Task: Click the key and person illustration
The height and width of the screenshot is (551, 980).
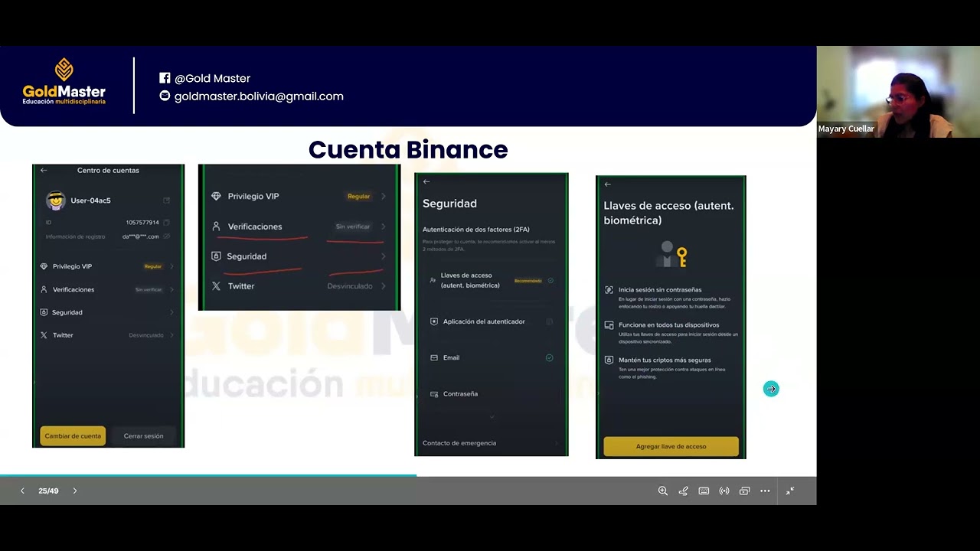Action: pyautogui.click(x=674, y=254)
